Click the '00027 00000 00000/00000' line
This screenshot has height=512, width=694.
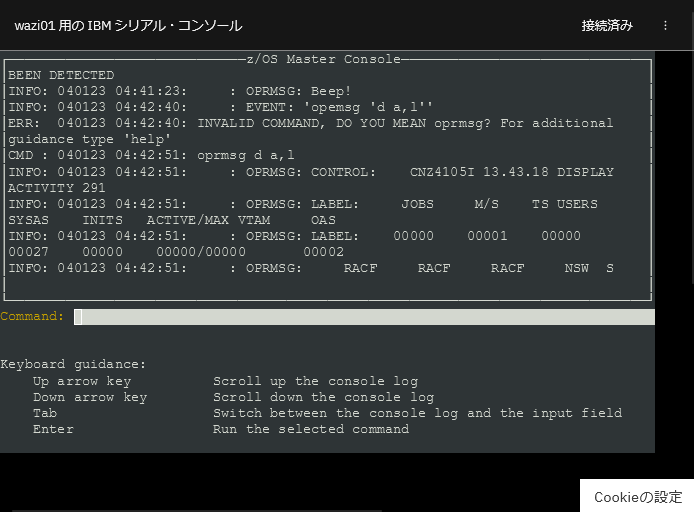click(176, 252)
